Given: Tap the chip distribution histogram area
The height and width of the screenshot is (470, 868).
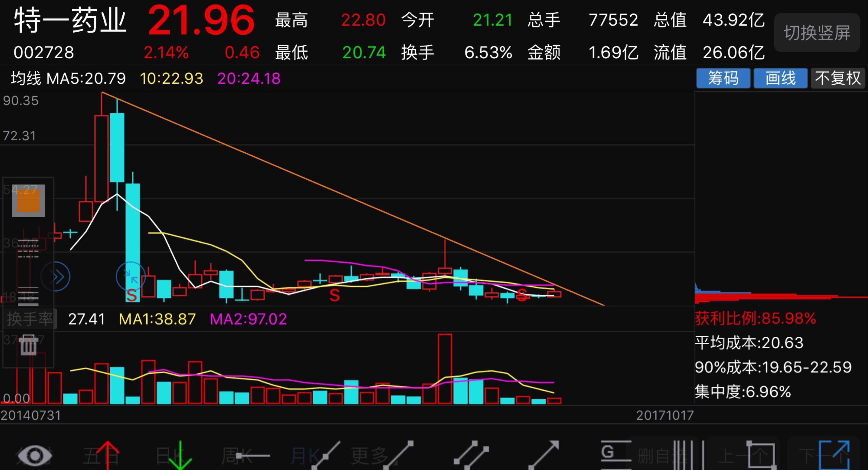Looking at the screenshot, I should tap(781, 293).
